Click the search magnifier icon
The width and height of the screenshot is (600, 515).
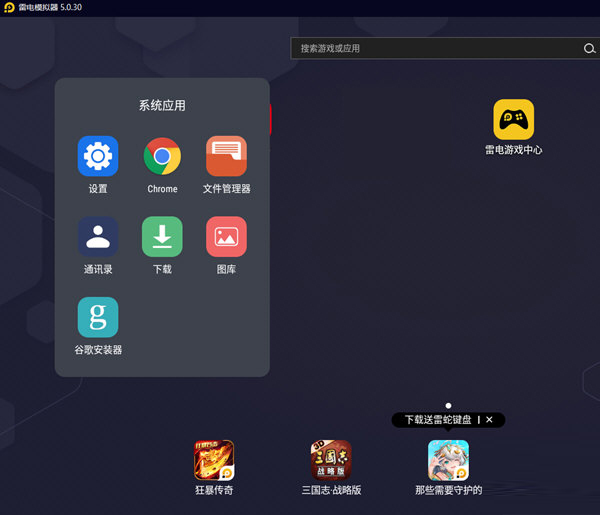pos(589,49)
